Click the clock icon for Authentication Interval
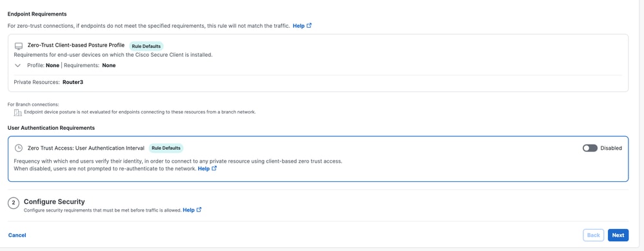644x251 pixels. [19, 148]
